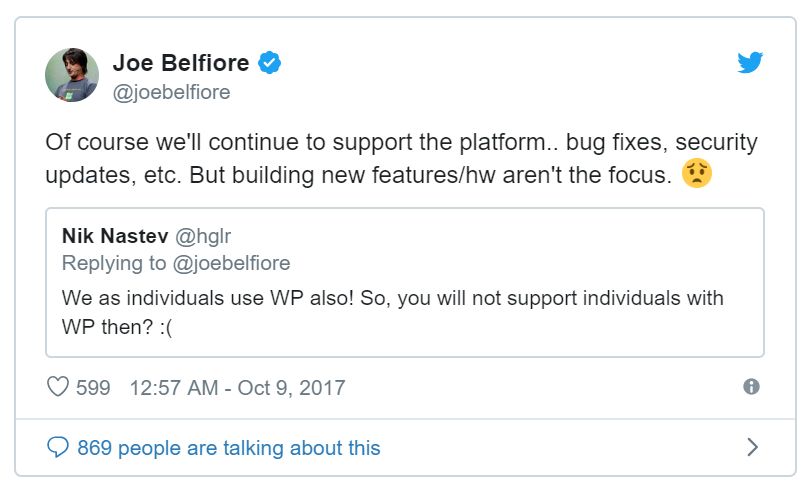802x481 pixels.
Task: Open the Joe Belfiore display name link
Action: (x=181, y=63)
